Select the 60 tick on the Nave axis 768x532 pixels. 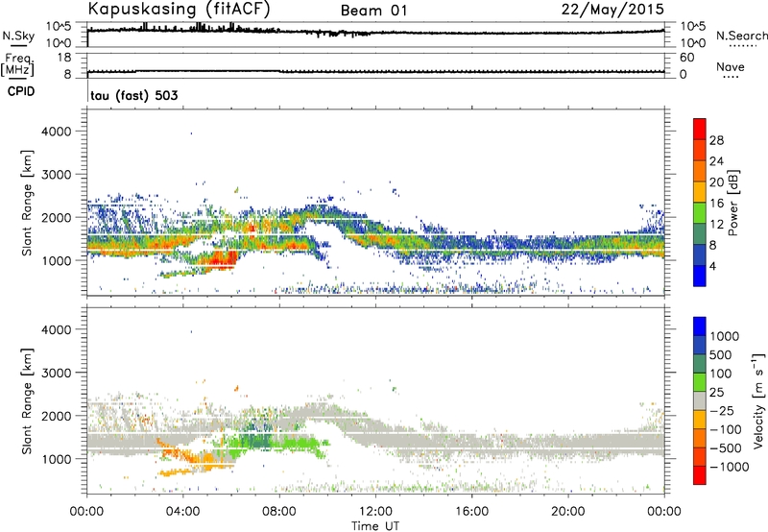[686, 58]
